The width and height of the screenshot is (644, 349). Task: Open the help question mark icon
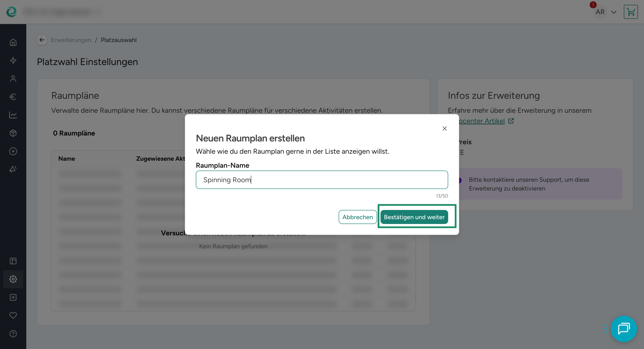coord(13,333)
